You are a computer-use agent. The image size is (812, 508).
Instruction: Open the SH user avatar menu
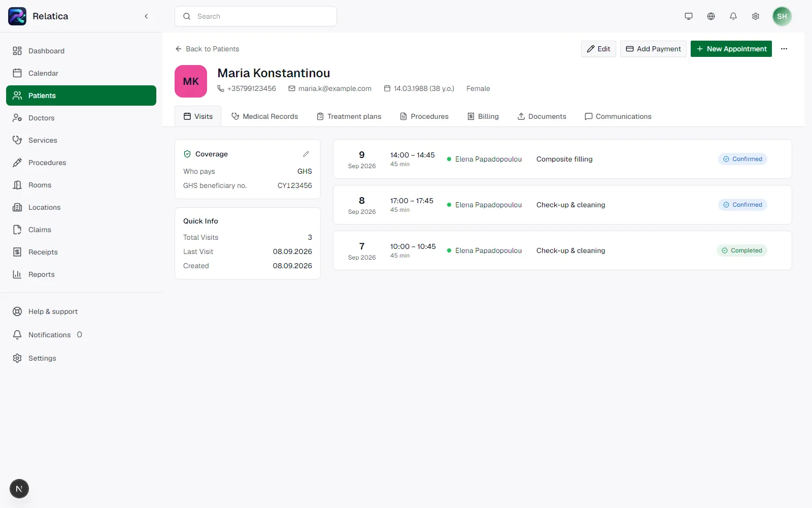[782, 16]
